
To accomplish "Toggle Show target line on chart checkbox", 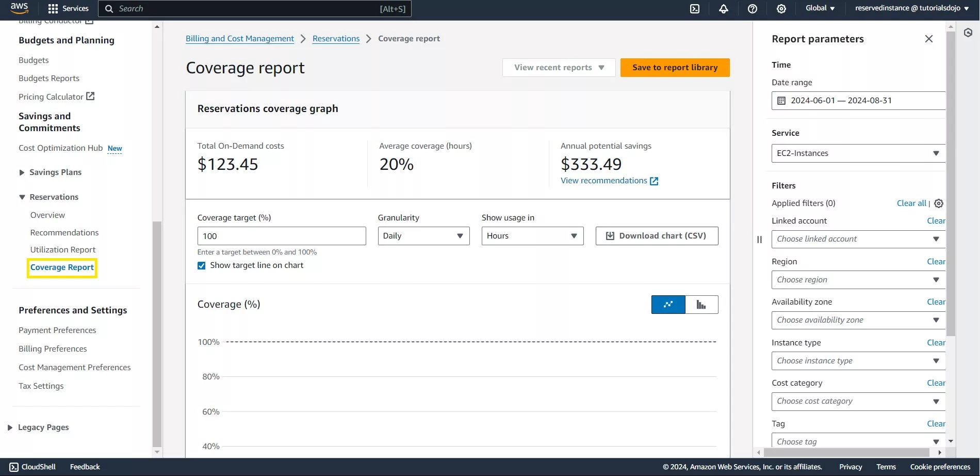I will [x=202, y=265].
